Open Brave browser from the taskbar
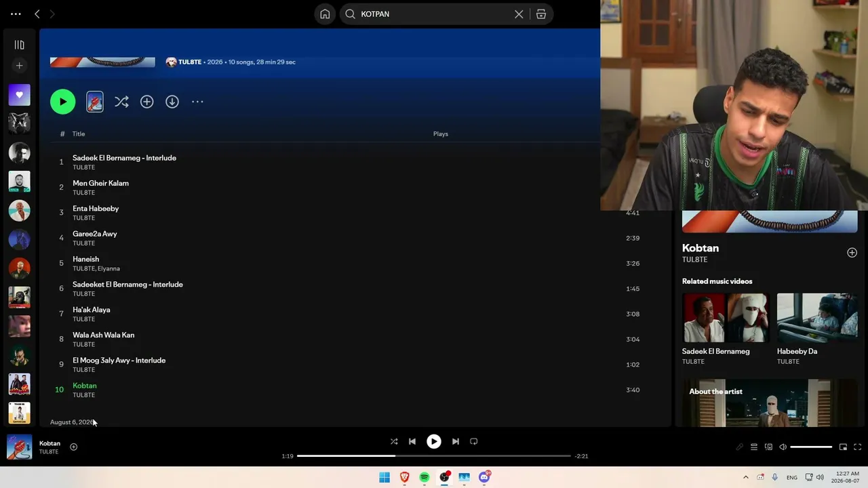This screenshot has width=868, height=488. click(405, 477)
